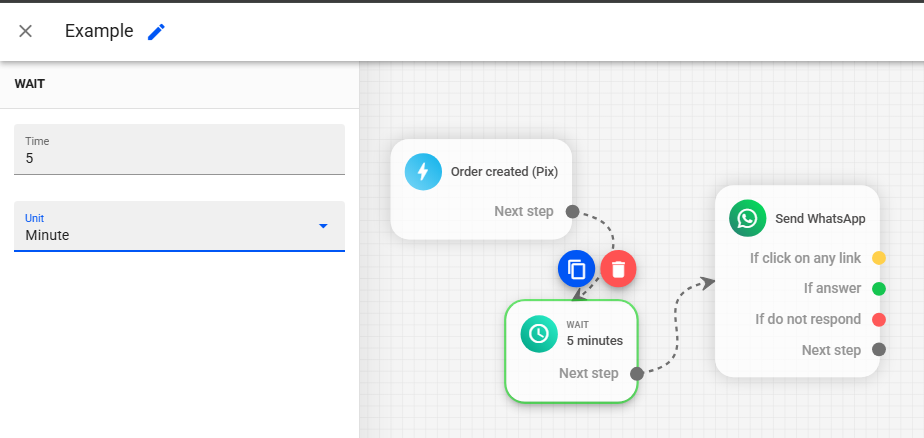This screenshot has width=924, height=438.
Task: Click the green clock Wait icon
Action: pos(539,333)
